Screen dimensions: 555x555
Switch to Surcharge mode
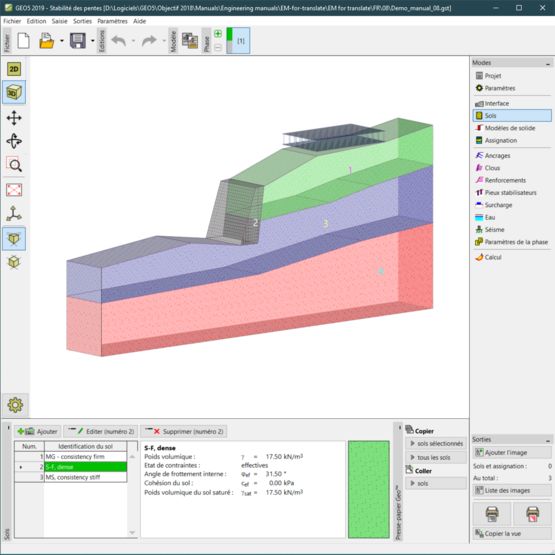pyautogui.click(x=512, y=205)
